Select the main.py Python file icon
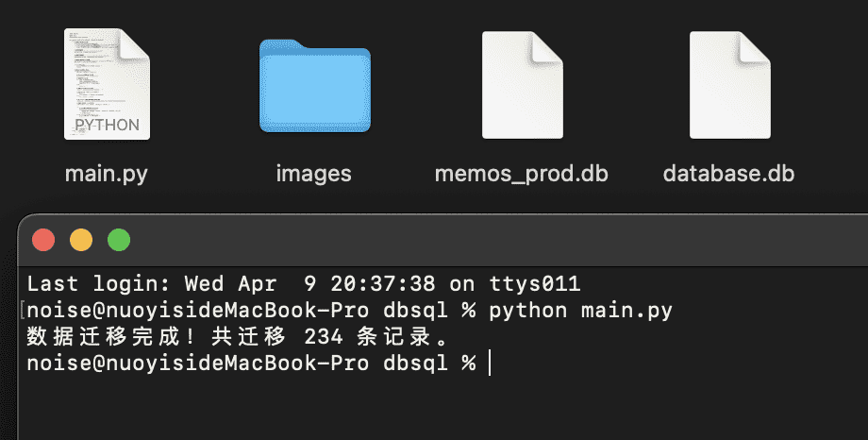 point(107,84)
